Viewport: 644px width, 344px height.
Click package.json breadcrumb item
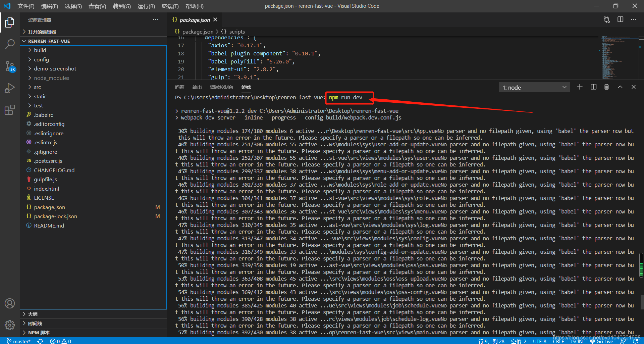(x=194, y=32)
